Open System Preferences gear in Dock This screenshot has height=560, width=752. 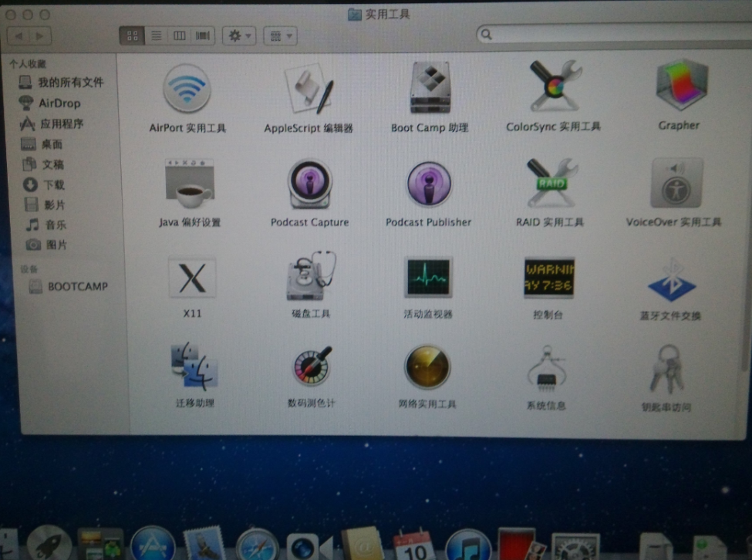click(575, 548)
